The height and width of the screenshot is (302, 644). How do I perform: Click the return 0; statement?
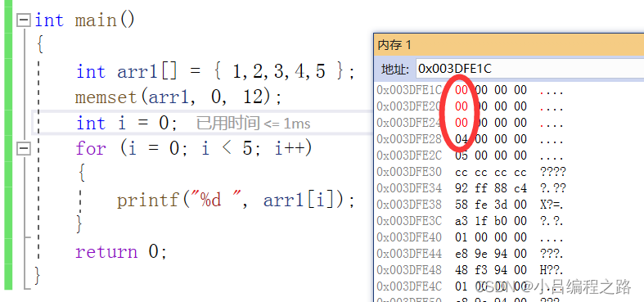(x=122, y=251)
